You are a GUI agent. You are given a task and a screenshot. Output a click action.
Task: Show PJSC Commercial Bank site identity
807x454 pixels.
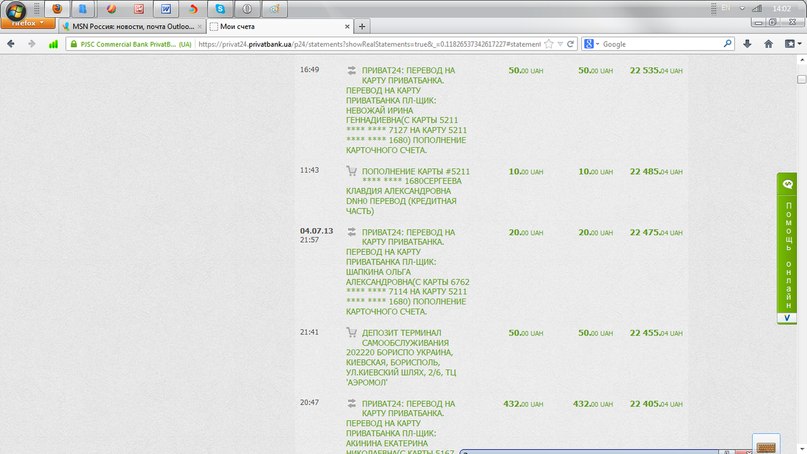click(131, 44)
